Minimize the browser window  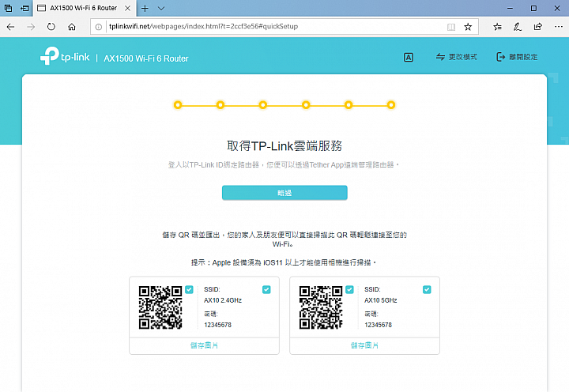pyautogui.click(x=510, y=8)
